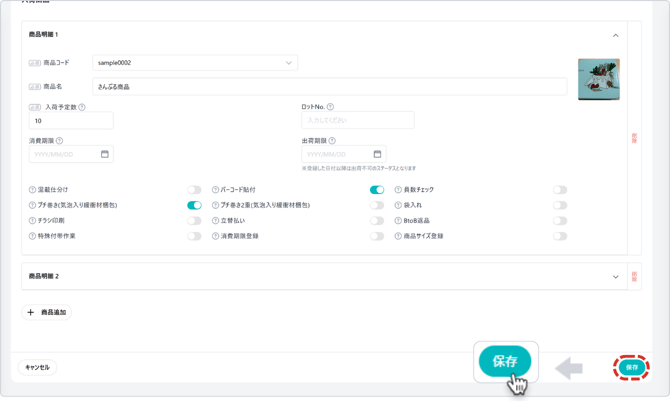Screen dimensions: 670x401
Task: Open help icon beside 消費期限 date label
Action: coord(59,141)
